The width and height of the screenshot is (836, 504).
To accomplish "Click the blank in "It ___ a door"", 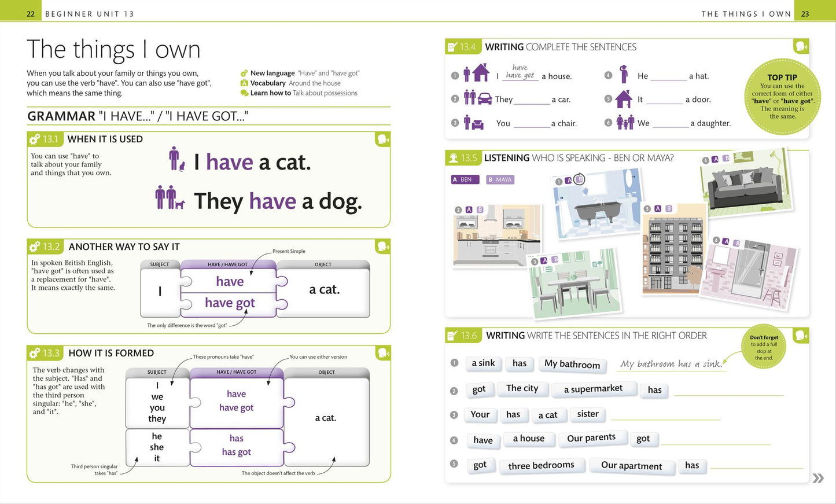I will pyautogui.click(x=665, y=100).
